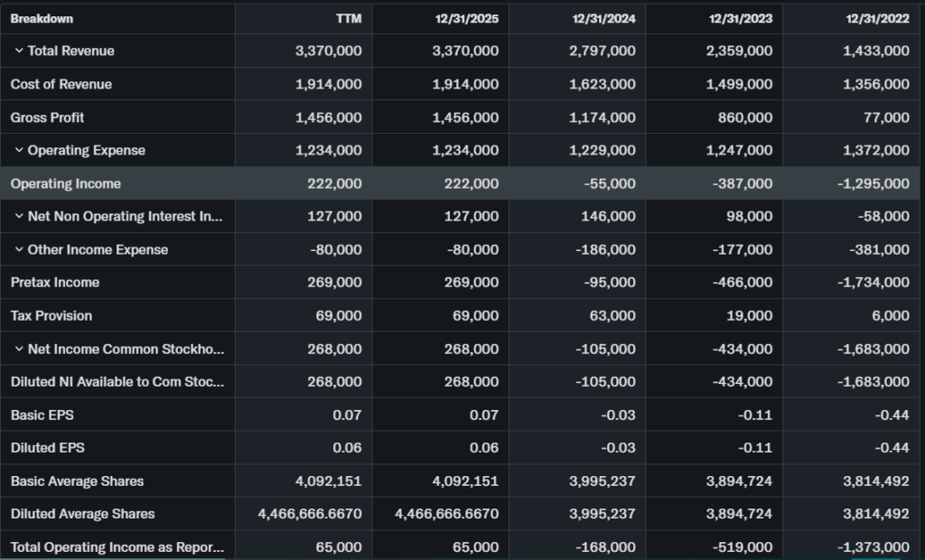This screenshot has height=560, width=925.
Task: Click the 2,797,000 Total Revenue cell
Action: [x=602, y=51]
